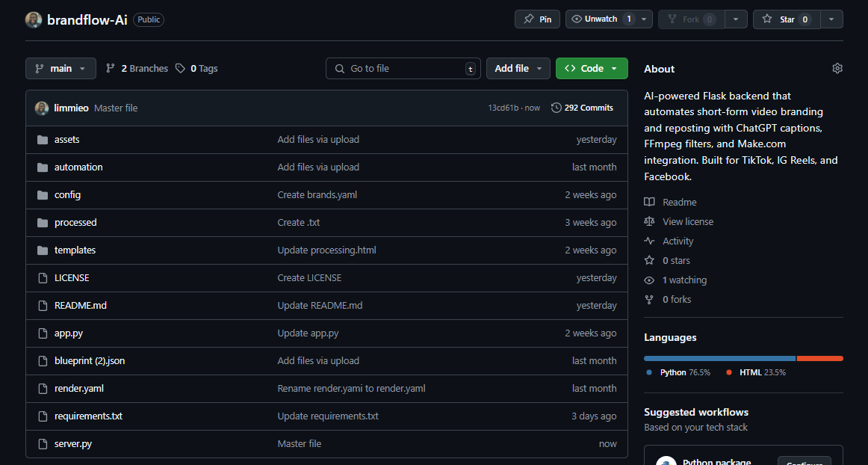The height and width of the screenshot is (465, 868).
Task: Click the "Master file" message beside limmieo
Action: click(116, 108)
